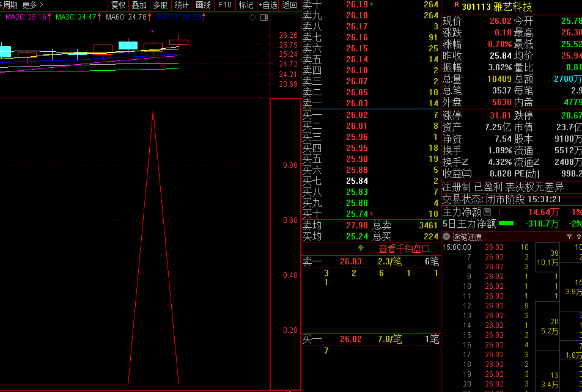Open F10 company information

click(225, 5)
